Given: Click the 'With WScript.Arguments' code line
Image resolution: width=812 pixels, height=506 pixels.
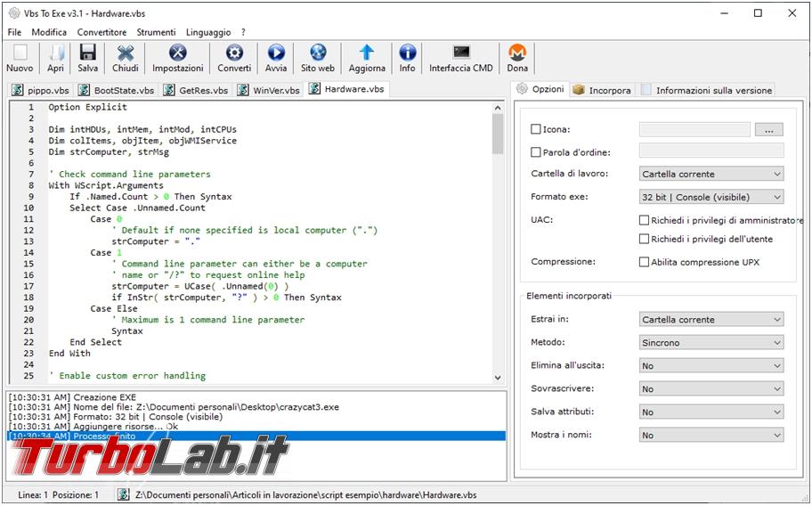Looking at the screenshot, I should click(106, 185).
